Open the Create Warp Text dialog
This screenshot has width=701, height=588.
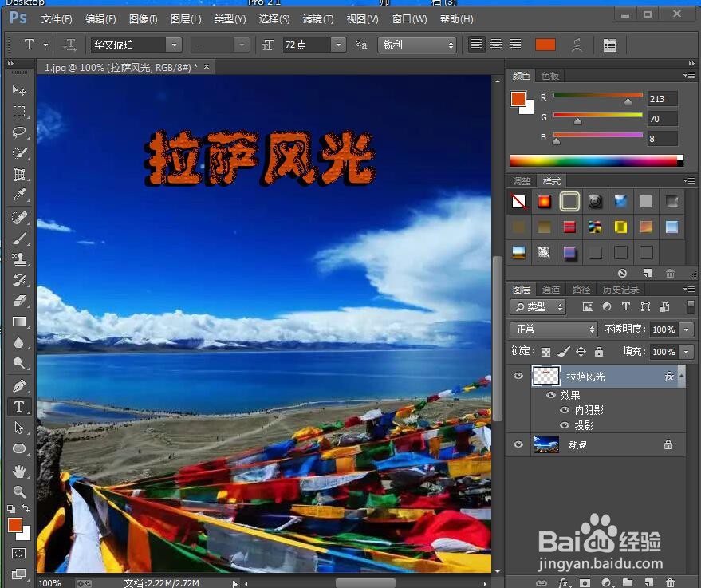pos(577,45)
